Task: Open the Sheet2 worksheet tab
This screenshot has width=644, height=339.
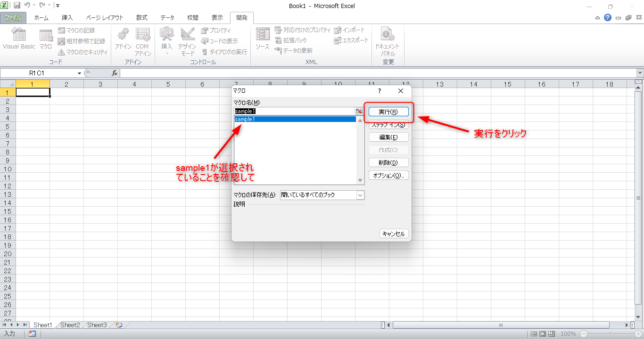Action: pos(70,325)
